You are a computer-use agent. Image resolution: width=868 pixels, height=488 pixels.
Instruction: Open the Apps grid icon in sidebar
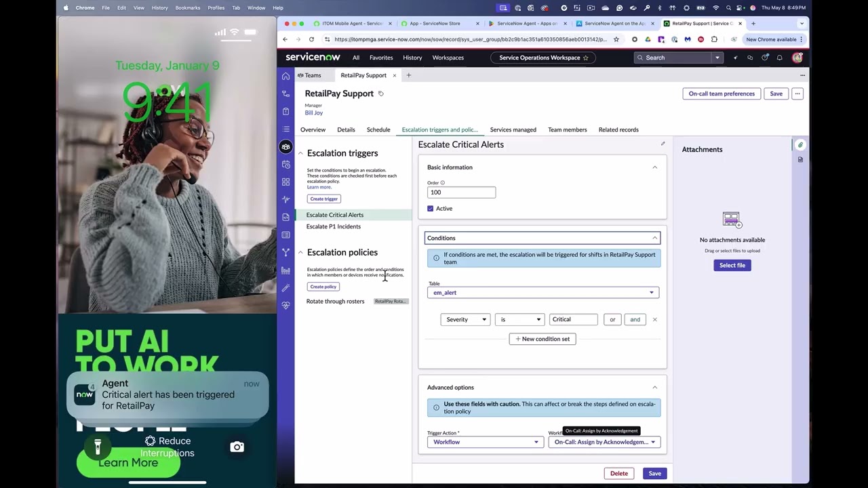pyautogui.click(x=285, y=182)
